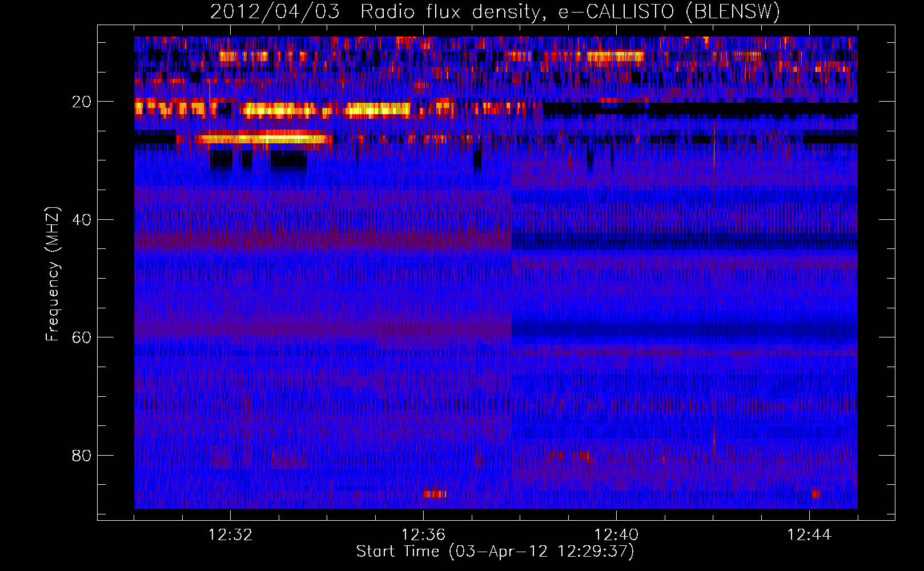Click the 40 MHz frequency tick label

point(82,220)
